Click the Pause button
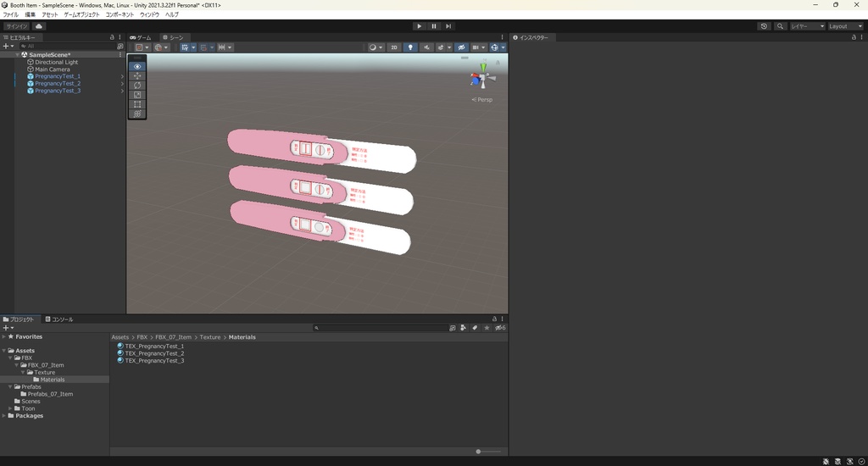 (434, 26)
